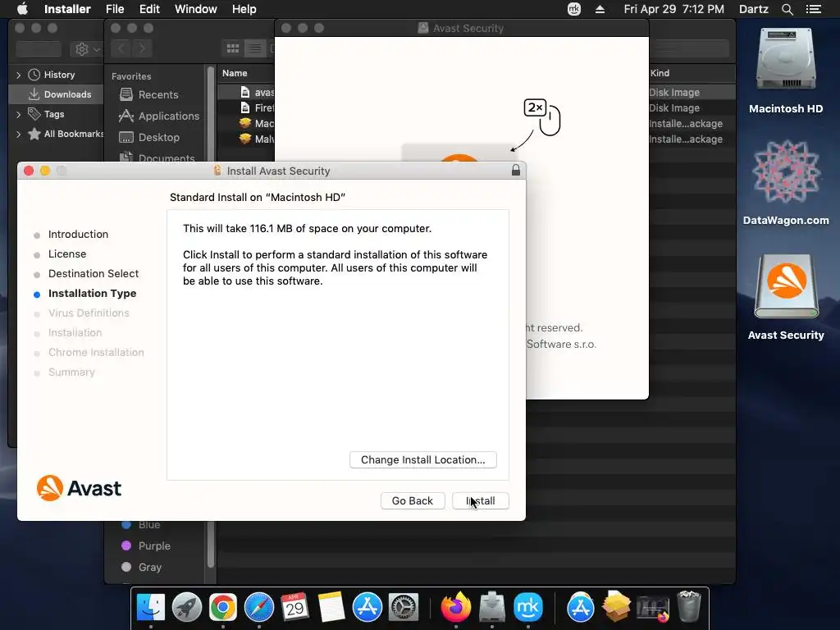Click Change Install Location button
Screen dimensions: 840x630
pos(423,459)
